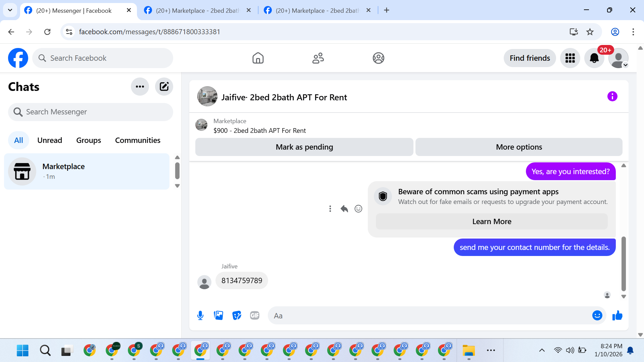Send a thumbs up like

pos(617,315)
